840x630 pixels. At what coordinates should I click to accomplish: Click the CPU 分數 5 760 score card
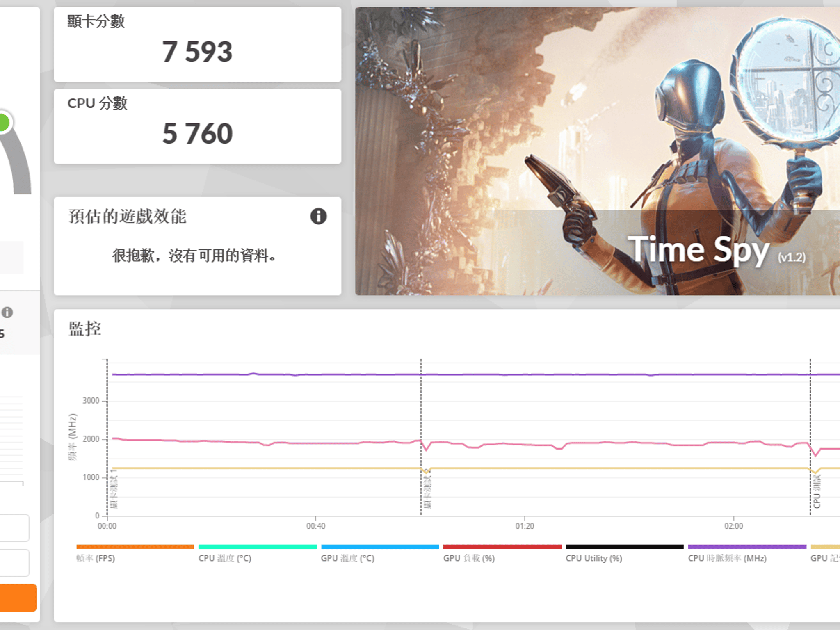[197, 126]
